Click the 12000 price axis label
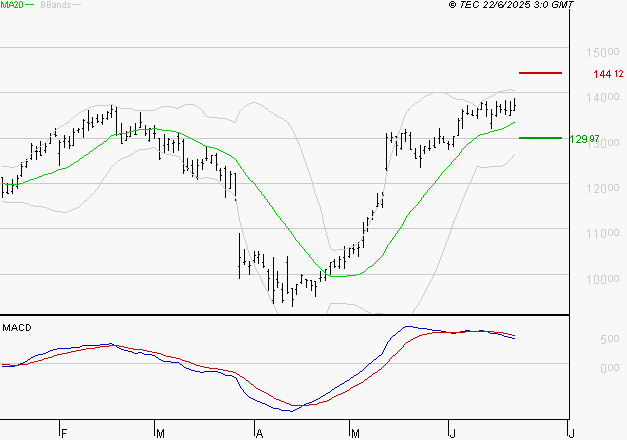This screenshot has height=440, width=627. (603, 188)
